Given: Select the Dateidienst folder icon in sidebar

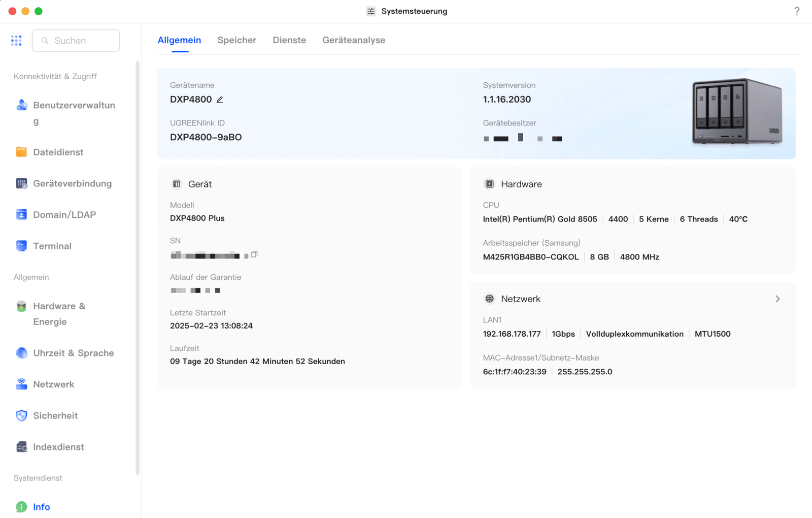Looking at the screenshot, I should click(21, 152).
